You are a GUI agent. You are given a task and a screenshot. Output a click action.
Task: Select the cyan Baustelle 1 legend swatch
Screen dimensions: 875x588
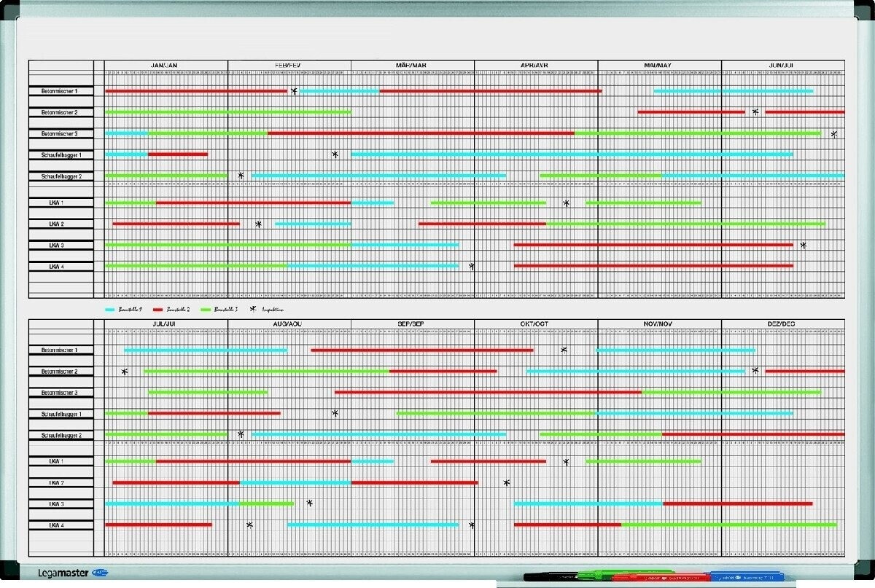click(x=110, y=309)
